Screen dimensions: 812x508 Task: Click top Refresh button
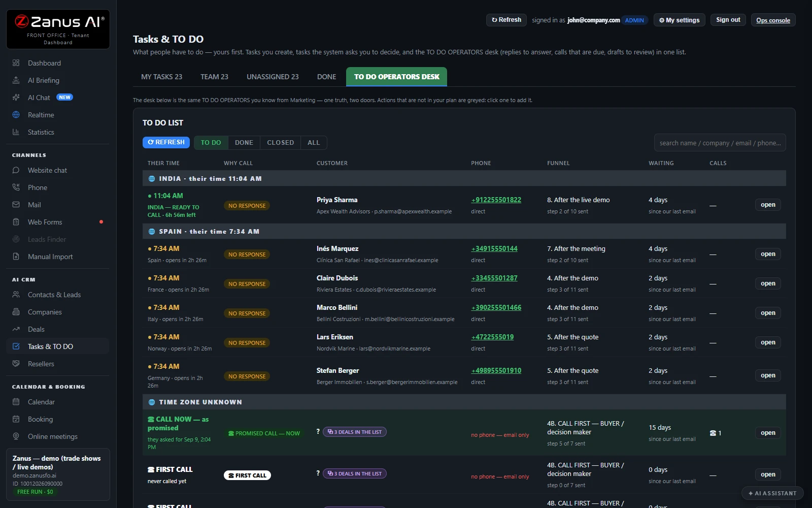click(506, 20)
